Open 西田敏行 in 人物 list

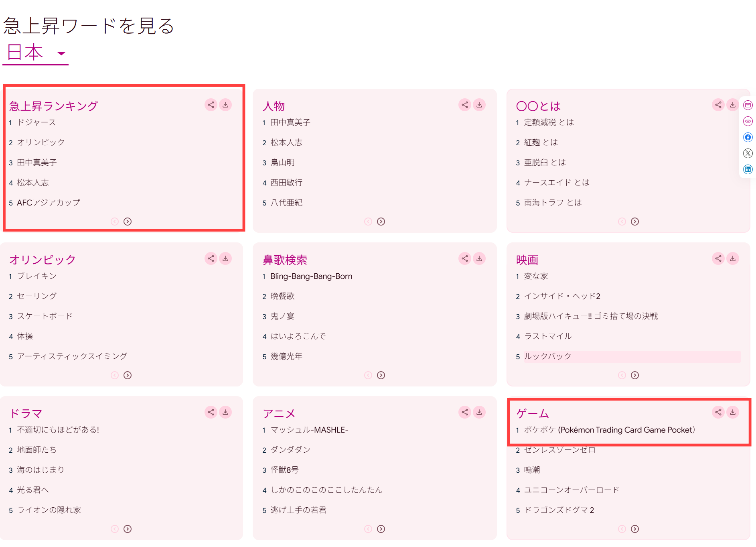(x=286, y=183)
